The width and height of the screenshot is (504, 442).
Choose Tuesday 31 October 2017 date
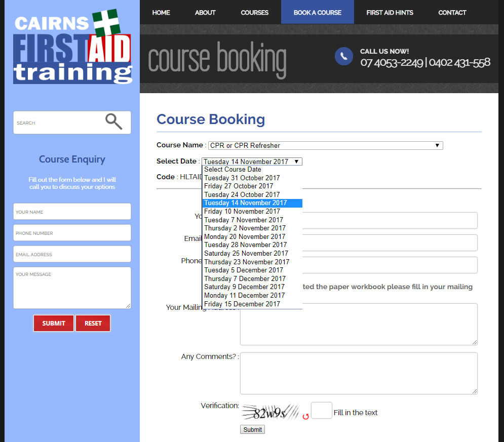click(242, 178)
